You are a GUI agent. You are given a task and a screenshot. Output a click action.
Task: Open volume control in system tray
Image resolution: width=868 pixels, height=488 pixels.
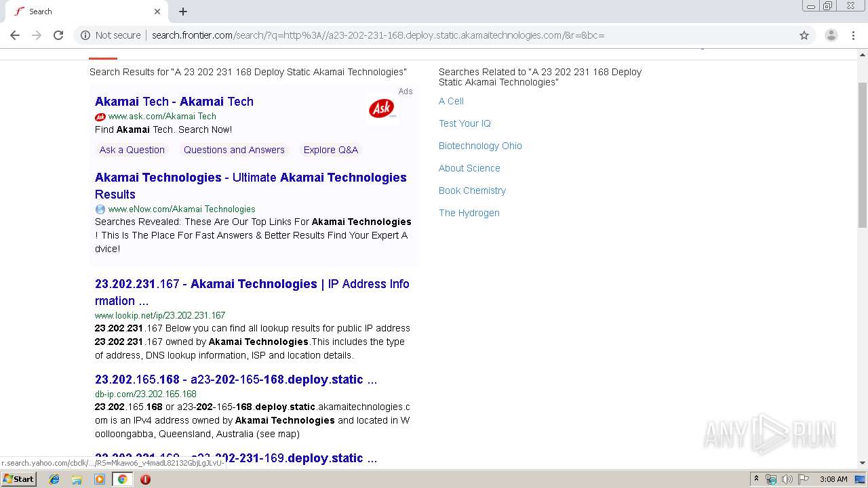click(787, 479)
